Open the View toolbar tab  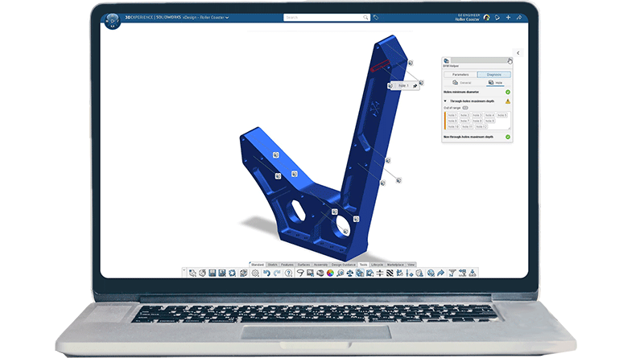click(x=411, y=265)
